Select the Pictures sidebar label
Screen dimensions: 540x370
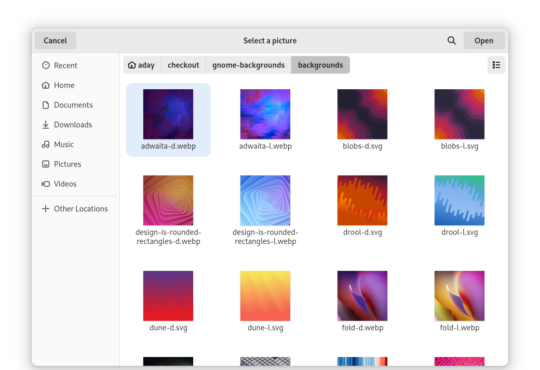[x=68, y=164]
